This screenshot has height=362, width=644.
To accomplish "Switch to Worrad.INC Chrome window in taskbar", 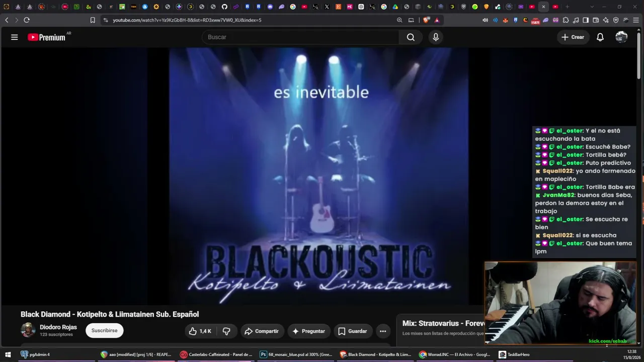I will [x=455, y=354].
